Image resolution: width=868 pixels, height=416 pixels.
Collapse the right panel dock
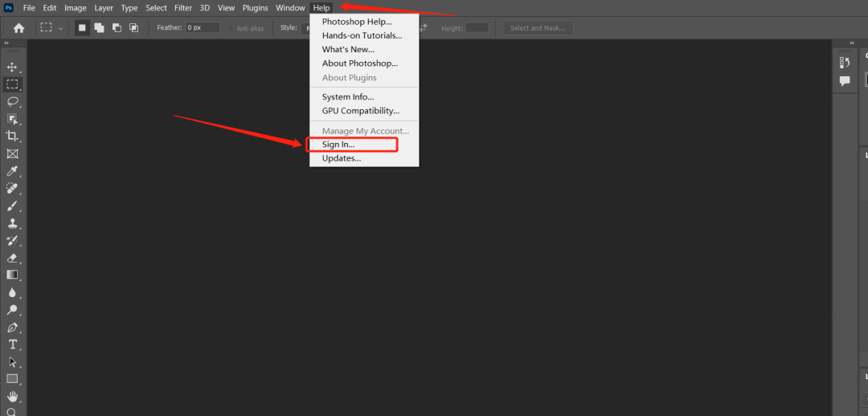tap(851, 43)
